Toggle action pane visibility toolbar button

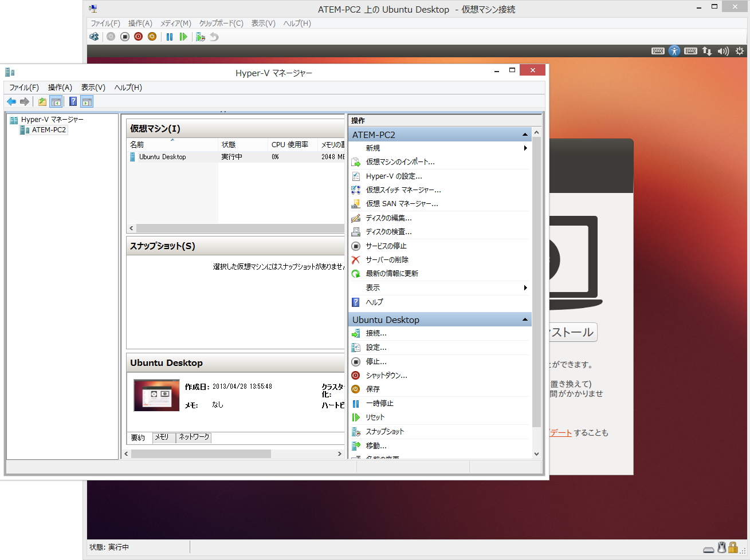[x=87, y=102]
